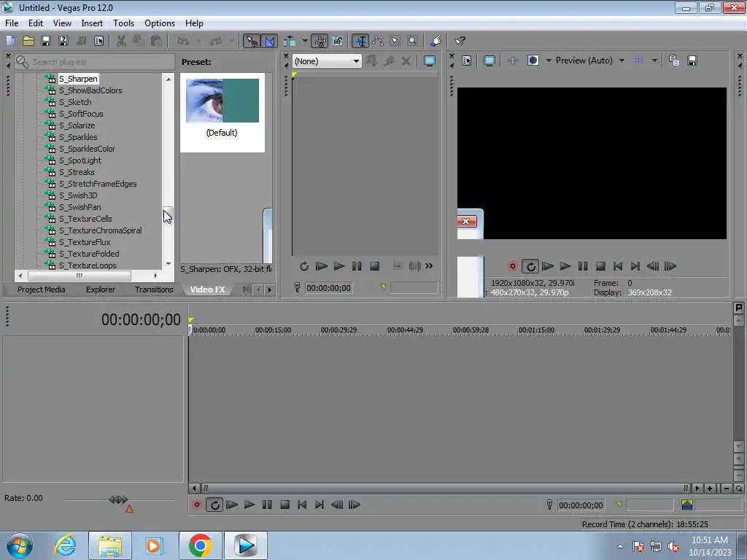
Task: Select the Envelope Edit tool
Action: pos(378,41)
